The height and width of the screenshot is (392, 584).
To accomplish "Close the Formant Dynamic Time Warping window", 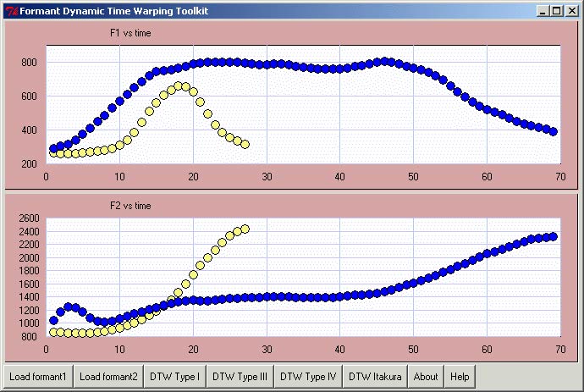I will pyautogui.click(x=571, y=11).
